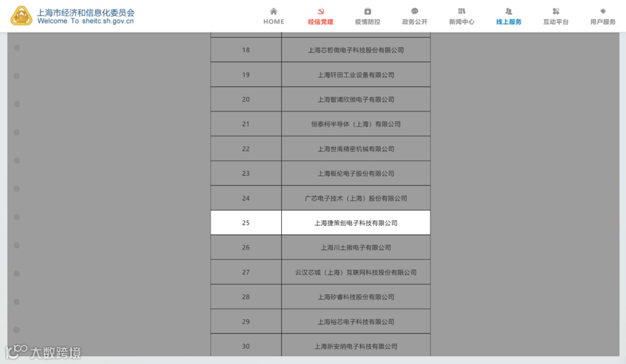Click the Welcome To sheitc.sh.gov.cn text

(x=85, y=21)
